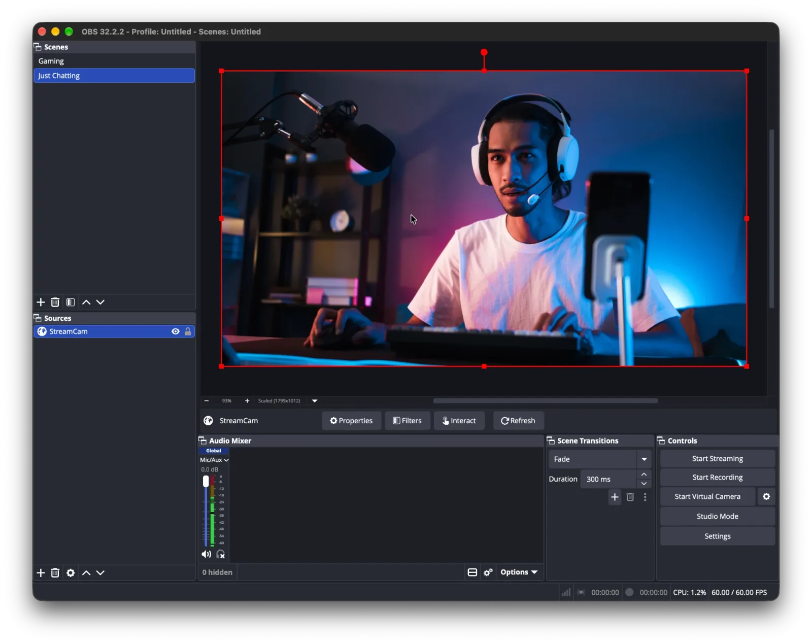Move source down in Sources toolbar
The height and width of the screenshot is (644, 812).
[x=100, y=573]
